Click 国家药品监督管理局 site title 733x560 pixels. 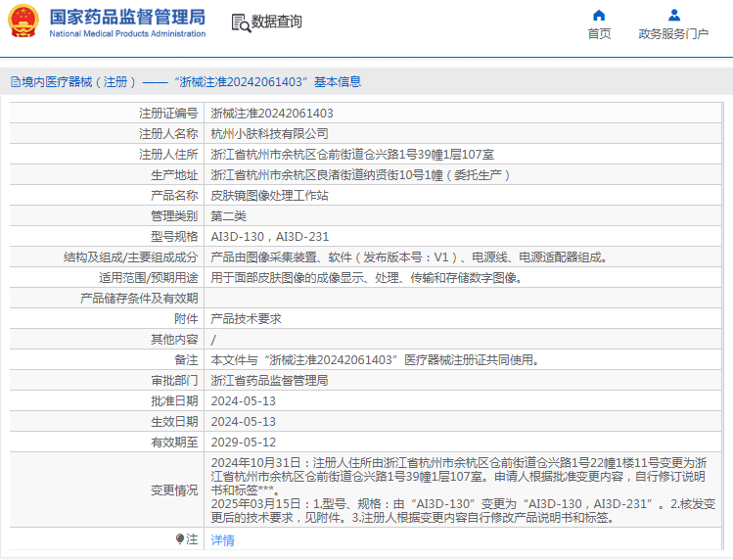tap(127, 17)
